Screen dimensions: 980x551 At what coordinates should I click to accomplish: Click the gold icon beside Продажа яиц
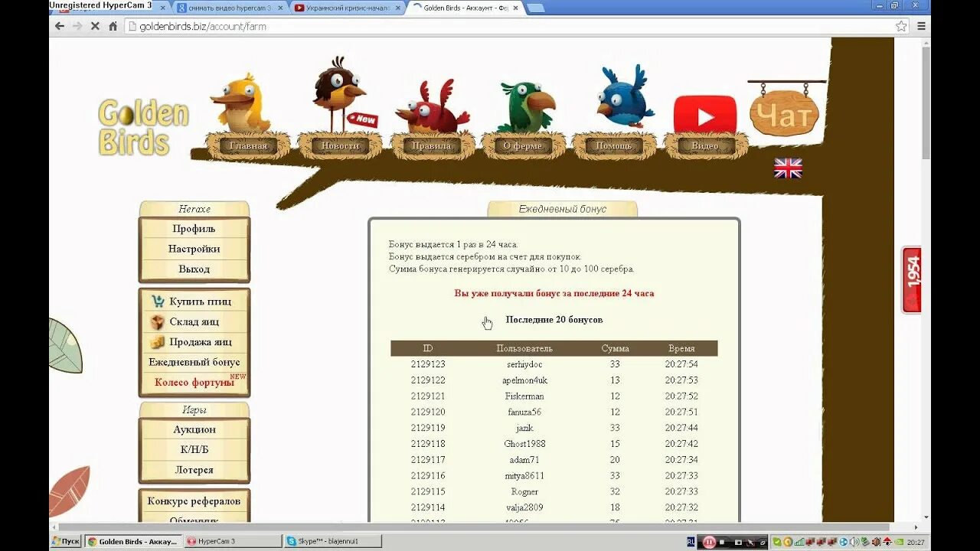point(158,342)
